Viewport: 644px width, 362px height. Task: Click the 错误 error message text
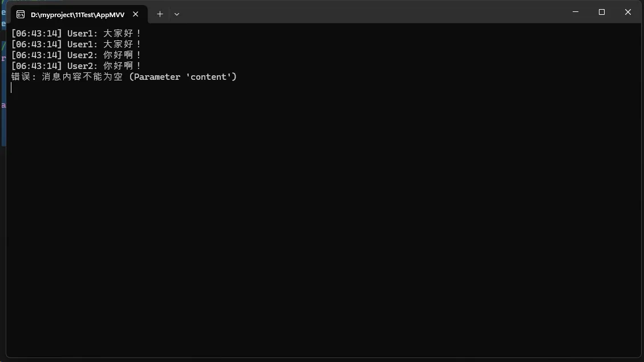21,77
